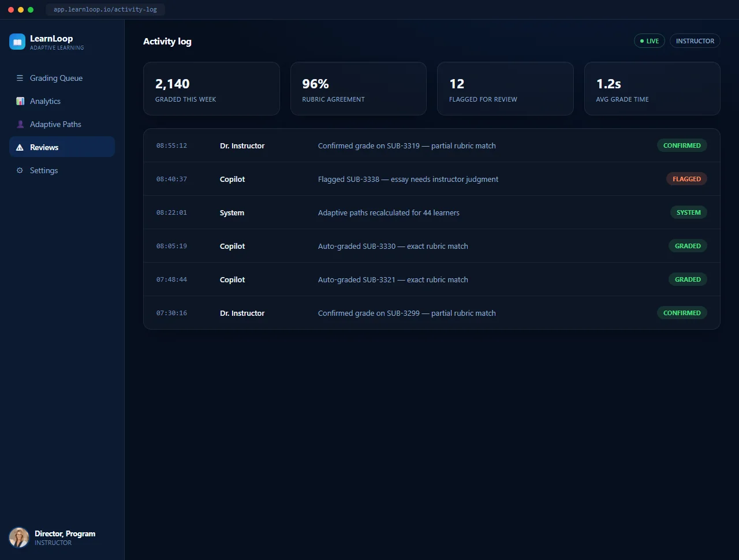
Task: Click the SYSTEM badge on adaptive paths row
Action: coord(689,212)
